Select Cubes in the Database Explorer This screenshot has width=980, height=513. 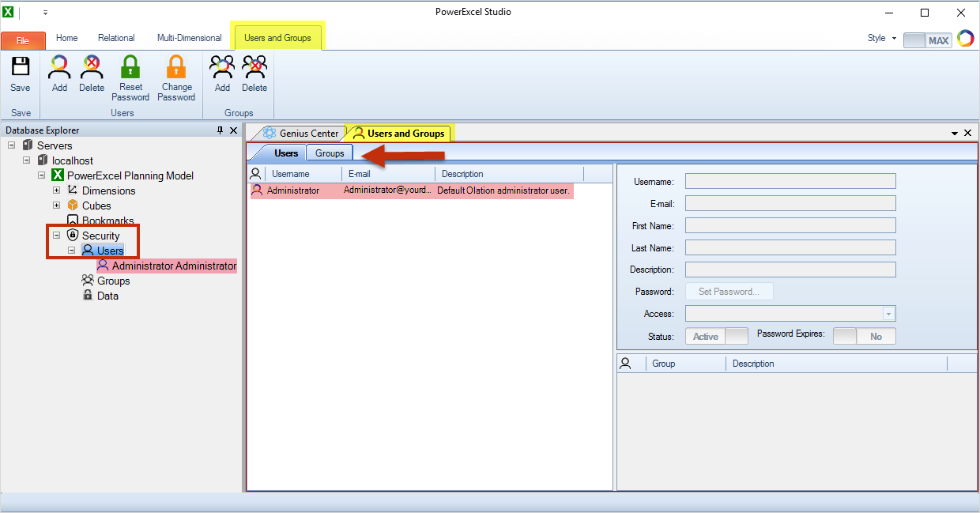(96, 206)
